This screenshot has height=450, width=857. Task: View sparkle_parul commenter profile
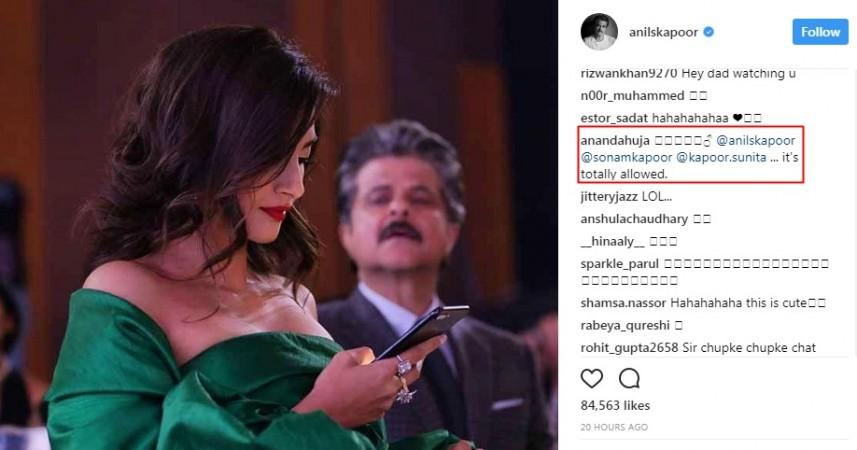[620, 264]
